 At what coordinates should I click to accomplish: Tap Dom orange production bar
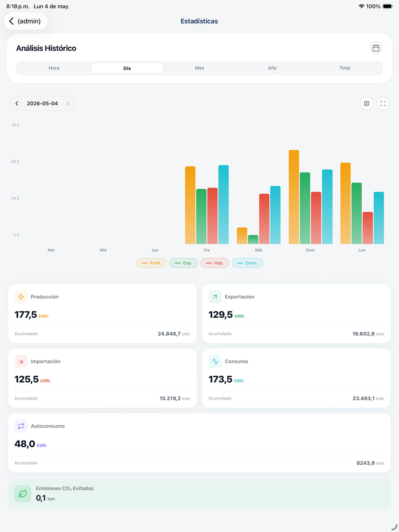[x=294, y=197]
